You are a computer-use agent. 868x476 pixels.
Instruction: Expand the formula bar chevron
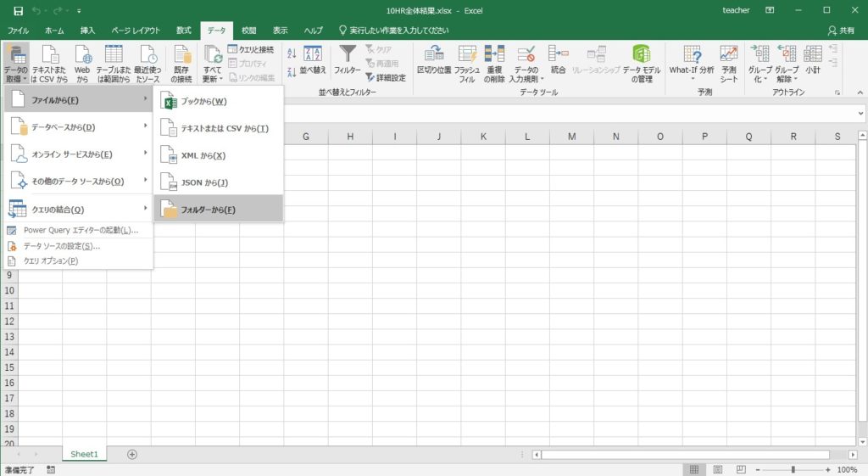[861, 114]
